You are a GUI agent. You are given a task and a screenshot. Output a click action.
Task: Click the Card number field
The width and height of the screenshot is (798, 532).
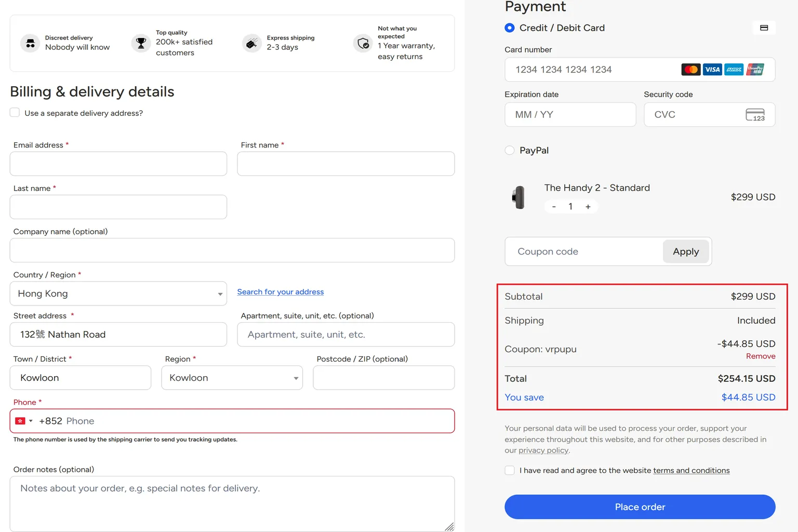tap(640, 70)
